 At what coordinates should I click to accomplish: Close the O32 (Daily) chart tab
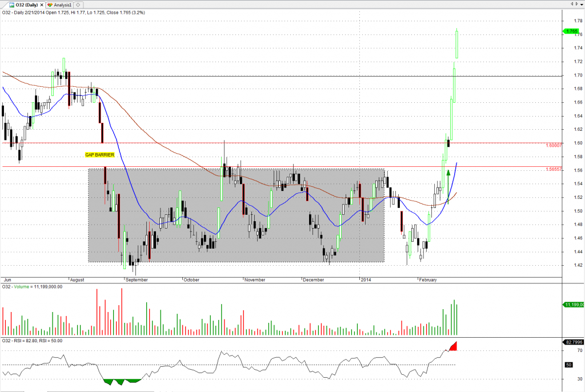pos(42,4)
